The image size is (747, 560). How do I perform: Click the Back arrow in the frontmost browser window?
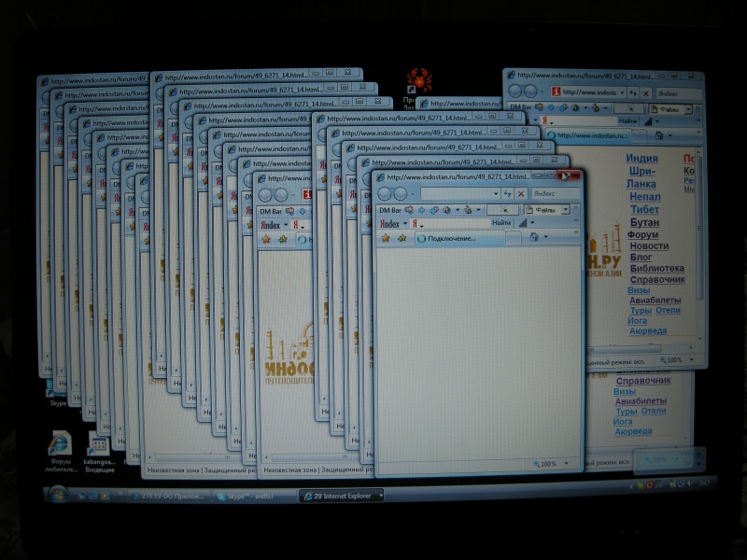pyautogui.click(x=385, y=194)
